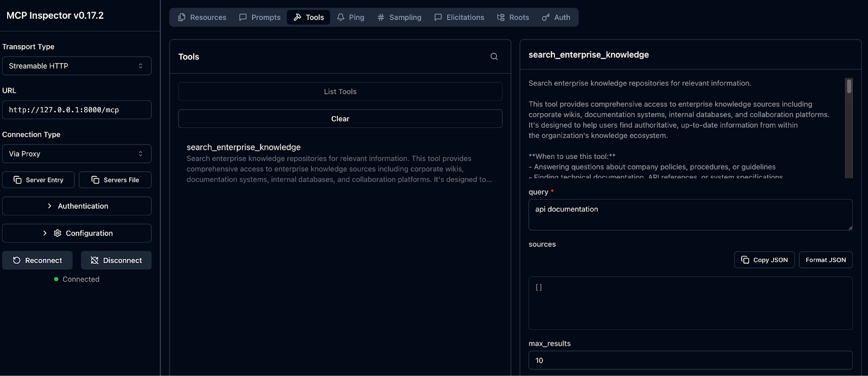Select the Tools tab
This screenshot has width=868, height=376.
(309, 17)
